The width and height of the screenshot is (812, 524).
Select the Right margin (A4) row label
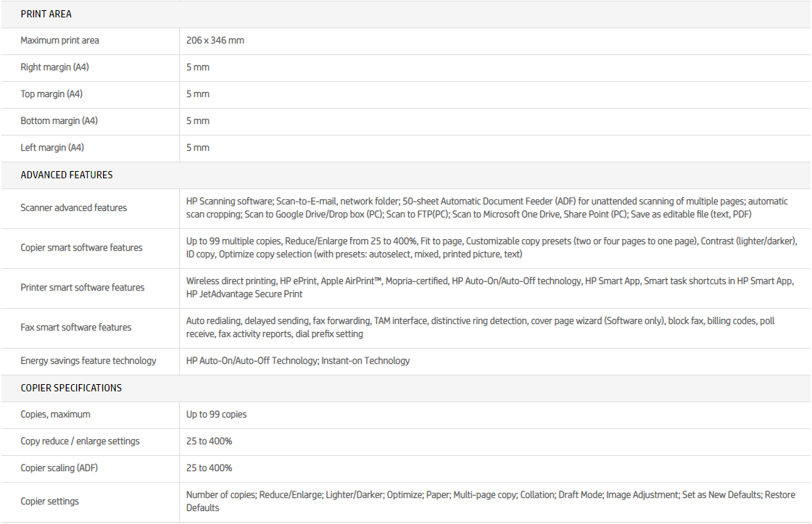(x=54, y=67)
